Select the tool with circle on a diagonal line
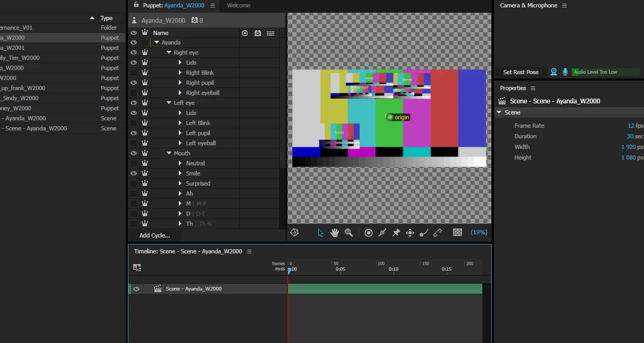 (382, 233)
